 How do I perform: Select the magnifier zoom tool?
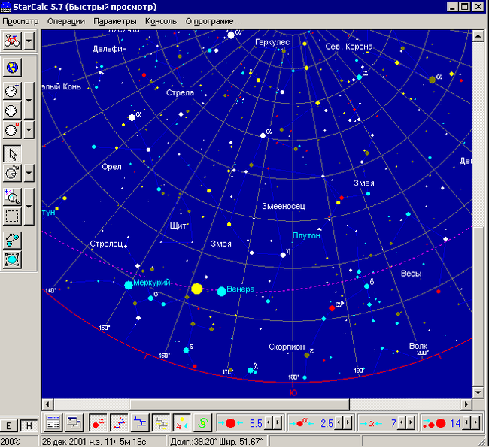12,197
